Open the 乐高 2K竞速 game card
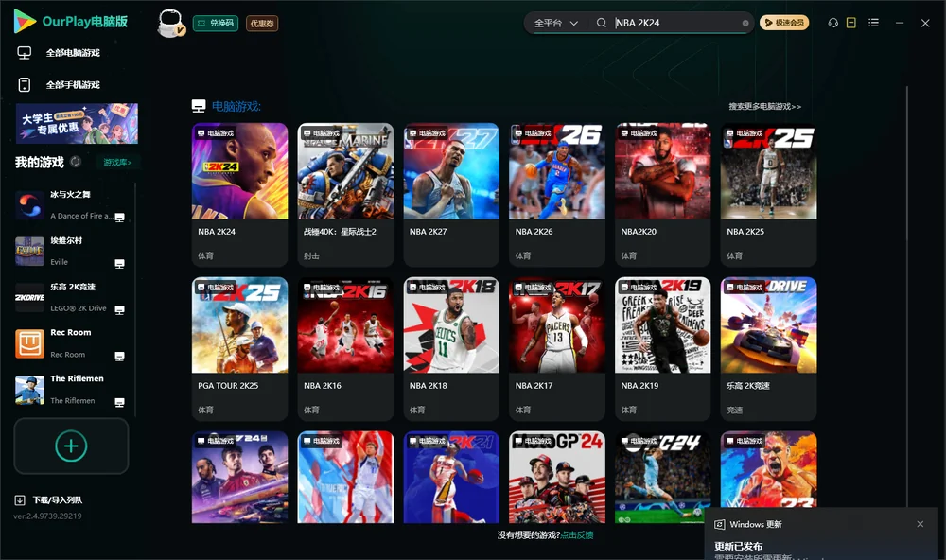946x560 pixels. click(x=768, y=349)
